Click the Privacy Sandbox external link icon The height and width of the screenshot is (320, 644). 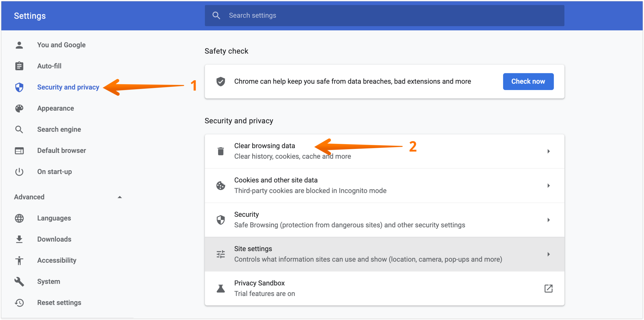tap(549, 288)
